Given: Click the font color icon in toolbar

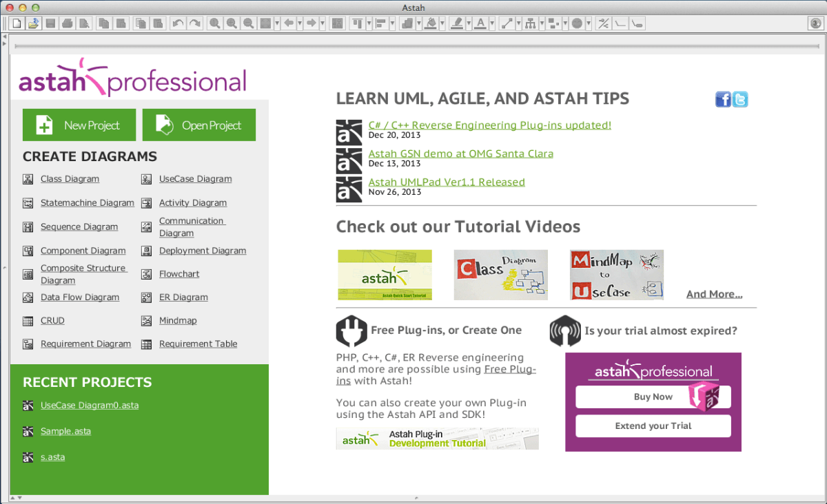Looking at the screenshot, I should coord(481,23).
